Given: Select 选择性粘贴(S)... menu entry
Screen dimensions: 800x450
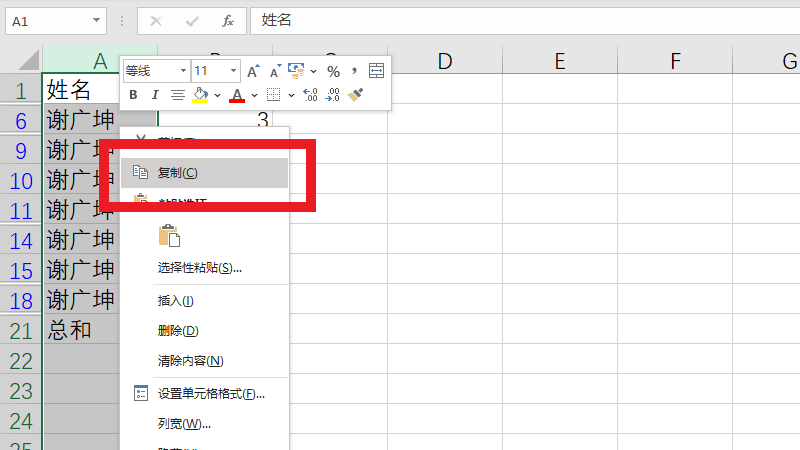Looking at the screenshot, I should coord(200,268).
